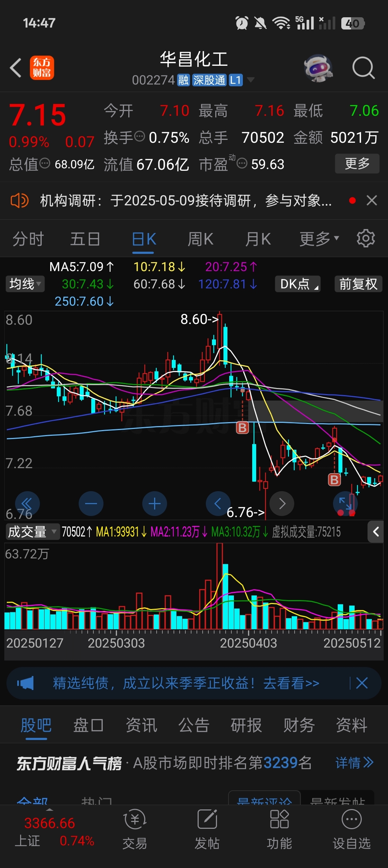Open 成交量 sub-indicator dropdown

(32, 531)
